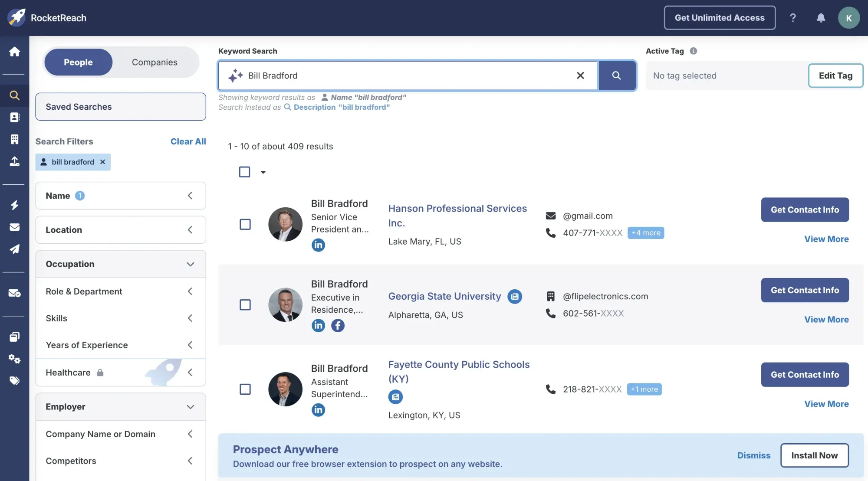Image resolution: width=868 pixels, height=481 pixels.
Task: Open the Contacts icon in left sidebar
Action: pyautogui.click(x=14, y=117)
